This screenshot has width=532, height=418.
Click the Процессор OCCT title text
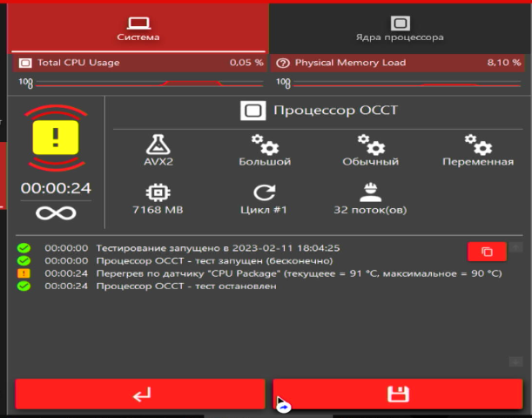(x=335, y=111)
